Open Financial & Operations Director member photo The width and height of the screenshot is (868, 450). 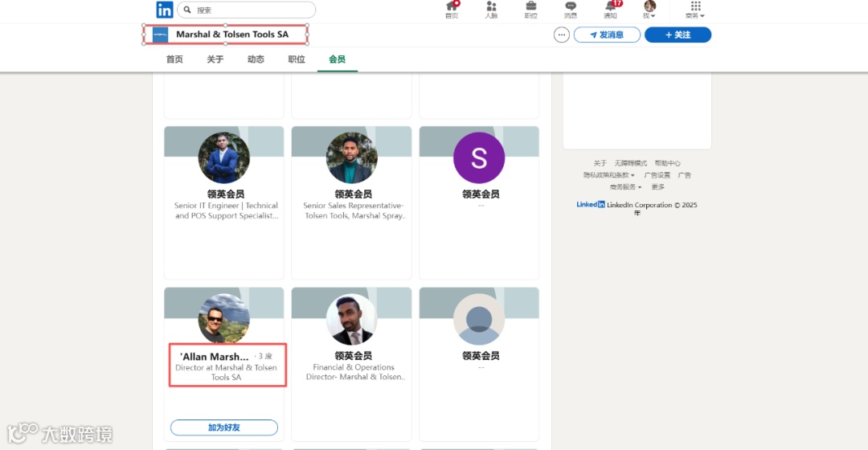pos(351,319)
